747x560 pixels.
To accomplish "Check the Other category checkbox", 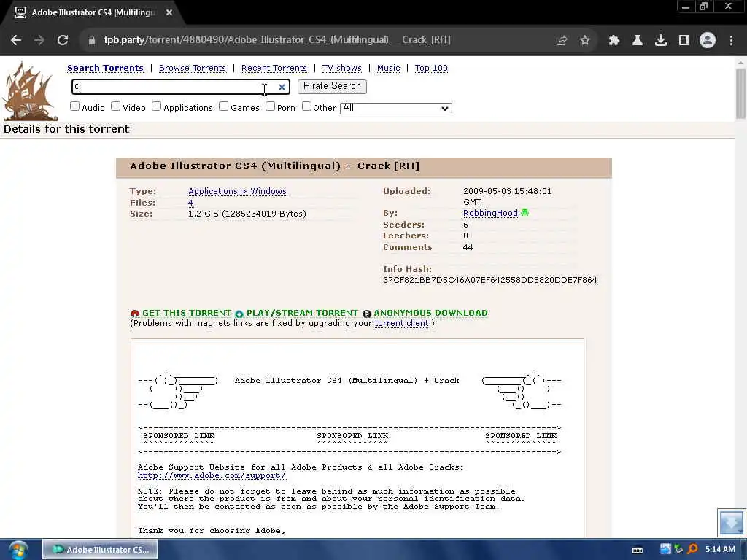I will 307,106.
